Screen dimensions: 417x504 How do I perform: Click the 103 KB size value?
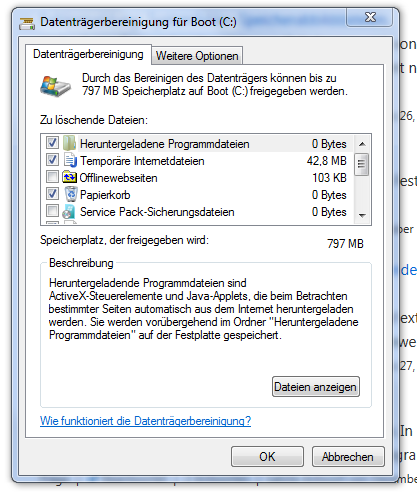(329, 178)
